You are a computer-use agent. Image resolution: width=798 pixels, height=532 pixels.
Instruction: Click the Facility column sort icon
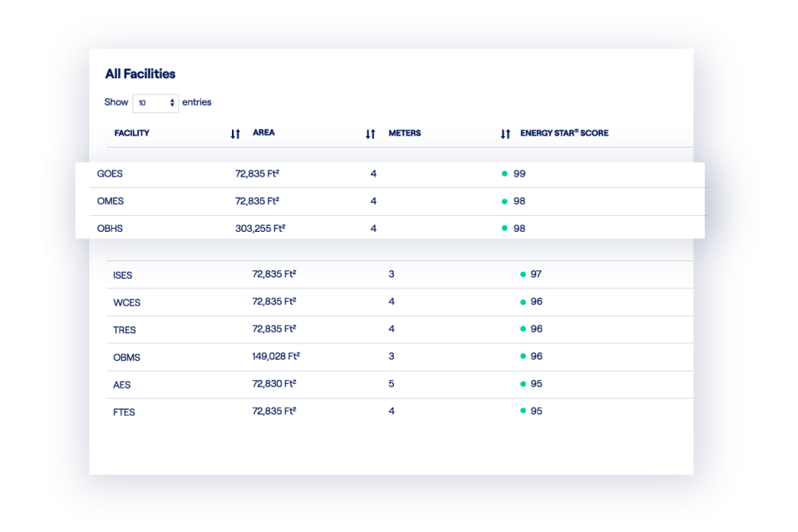[234, 132]
